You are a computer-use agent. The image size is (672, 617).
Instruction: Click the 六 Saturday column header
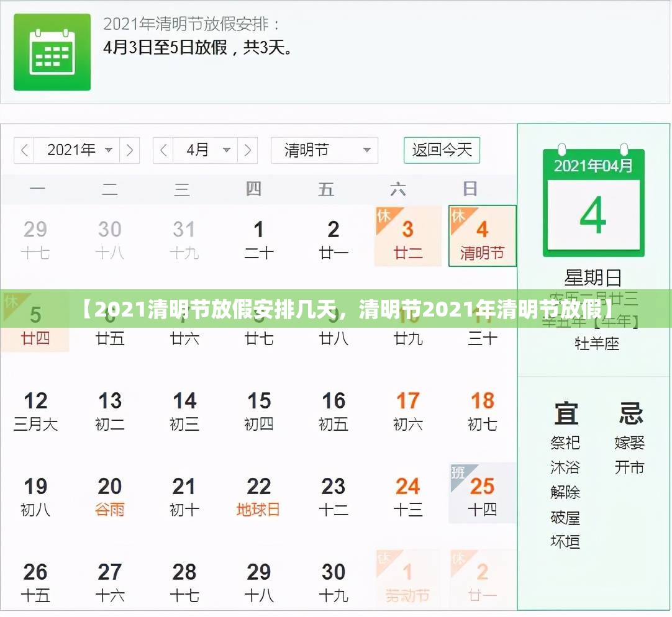tap(398, 189)
